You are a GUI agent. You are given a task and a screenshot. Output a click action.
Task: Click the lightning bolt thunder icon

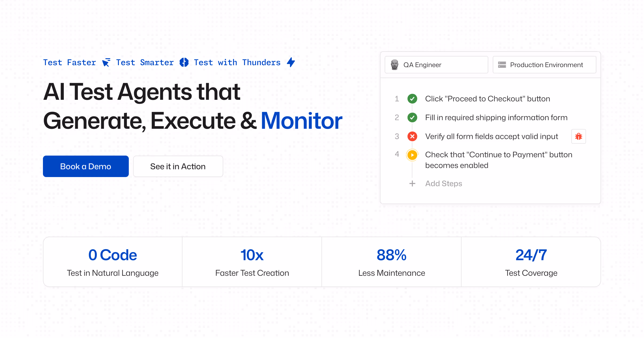coord(291,63)
